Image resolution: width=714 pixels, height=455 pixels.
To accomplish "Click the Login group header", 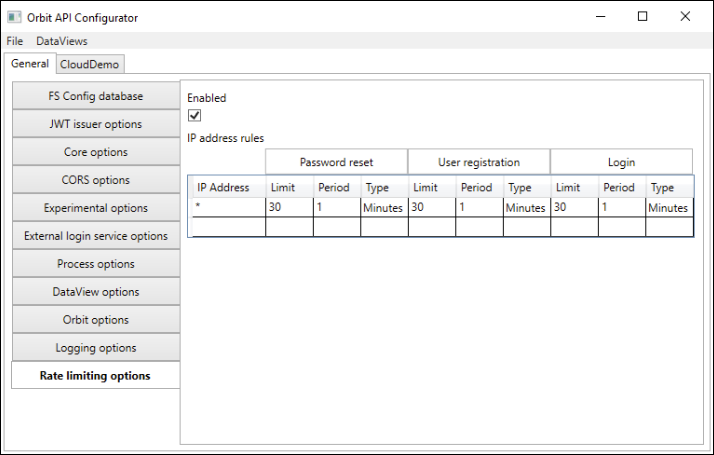I will [x=622, y=162].
